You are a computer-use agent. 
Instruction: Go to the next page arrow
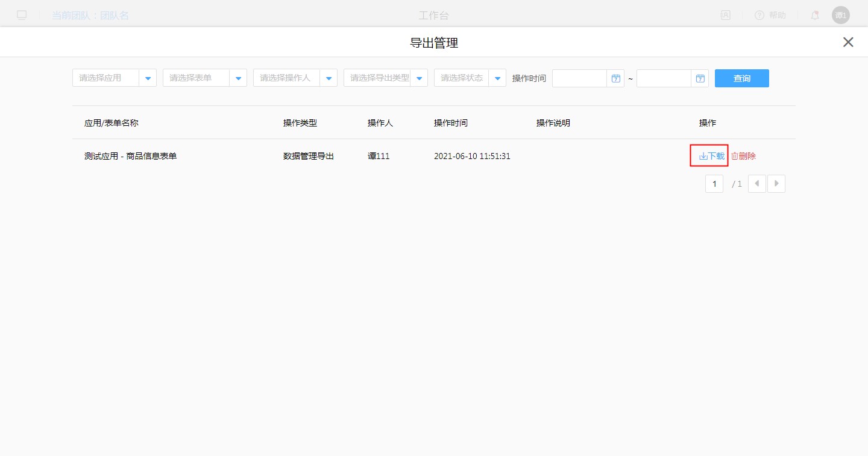tap(776, 184)
